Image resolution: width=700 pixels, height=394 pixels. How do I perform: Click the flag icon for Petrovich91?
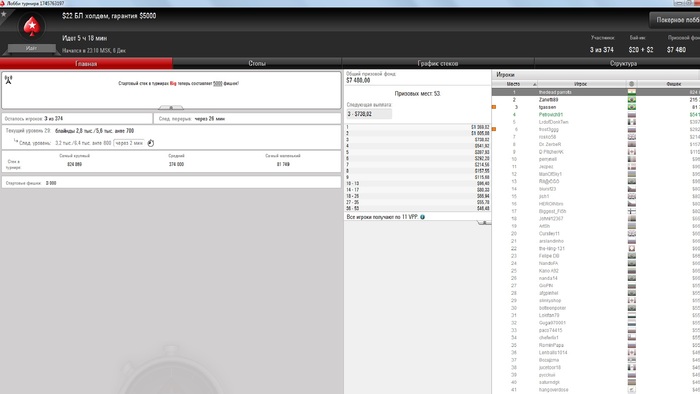point(632,114)
